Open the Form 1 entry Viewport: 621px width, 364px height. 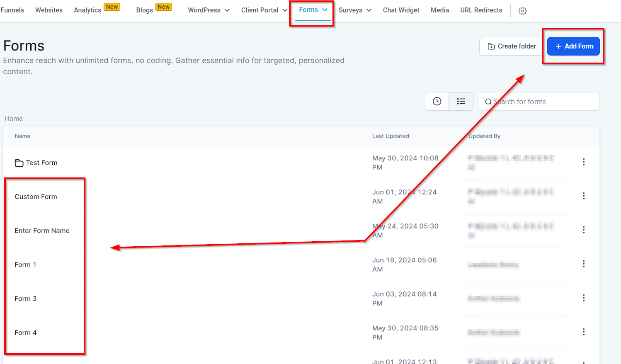click(x=25, y=265)
